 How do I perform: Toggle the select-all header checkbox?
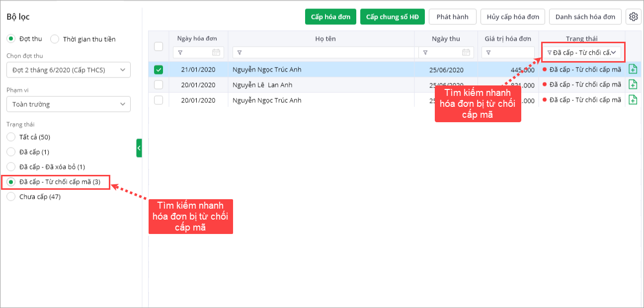pos(159,46)
